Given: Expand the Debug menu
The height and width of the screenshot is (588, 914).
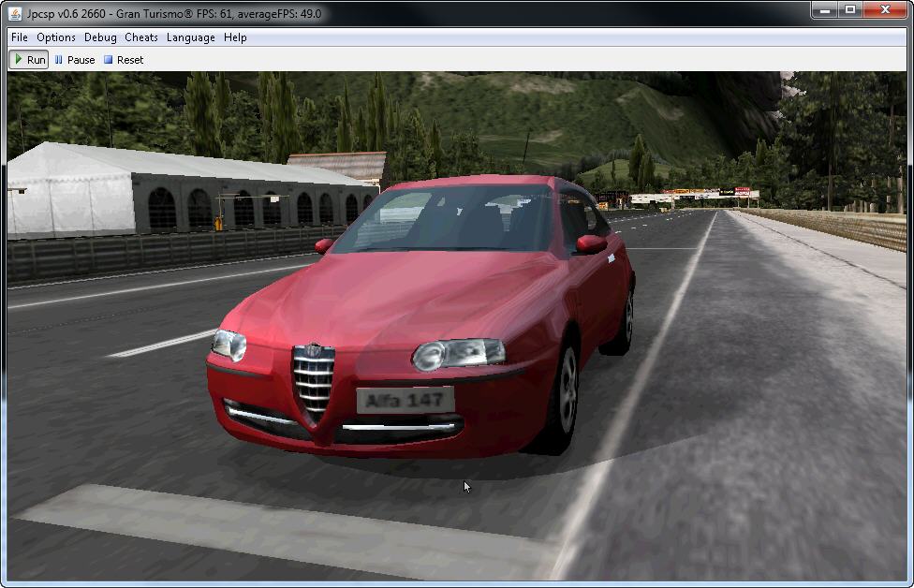Looking at the screenshot, I should tap(100, 37).
